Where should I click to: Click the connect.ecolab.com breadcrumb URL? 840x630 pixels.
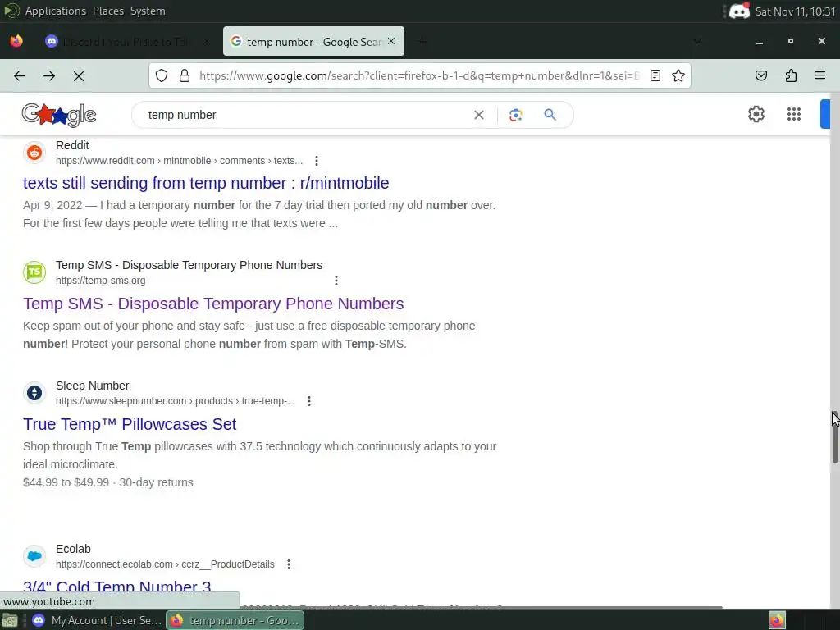coord(165,564)
